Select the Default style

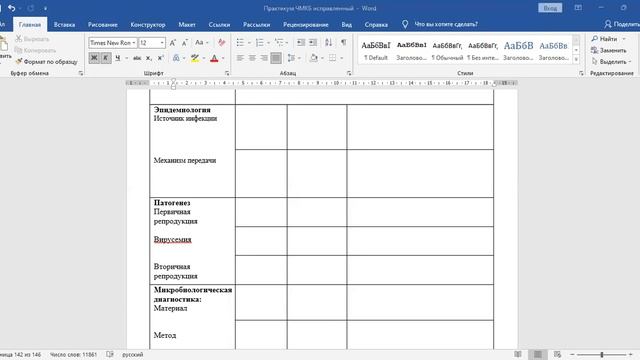coord(376,50)
